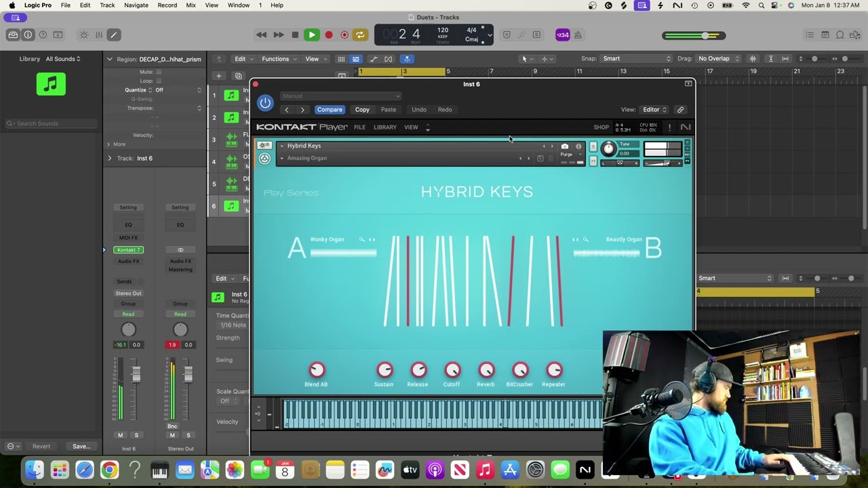
Task: Open the Note Pads icon
Action: tap(825, 35)
